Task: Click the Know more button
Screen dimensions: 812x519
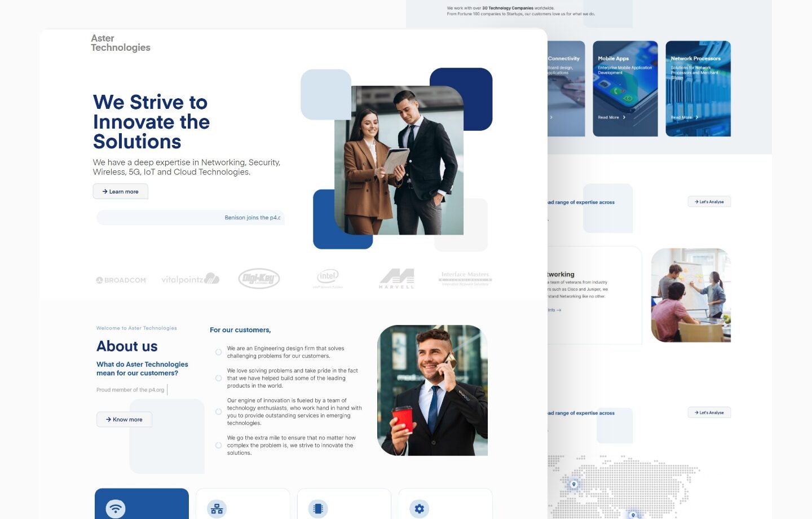Action: click(124, 419)
